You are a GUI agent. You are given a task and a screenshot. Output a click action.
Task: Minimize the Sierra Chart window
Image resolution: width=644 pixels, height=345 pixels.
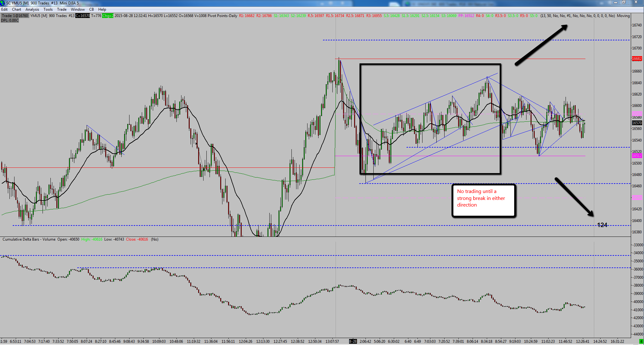[x=615, y=3]
